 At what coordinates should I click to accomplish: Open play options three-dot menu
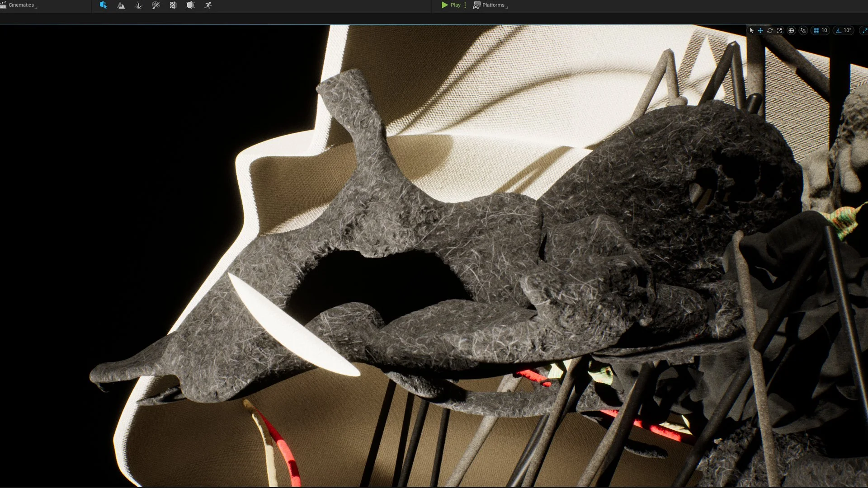point(465,5)
